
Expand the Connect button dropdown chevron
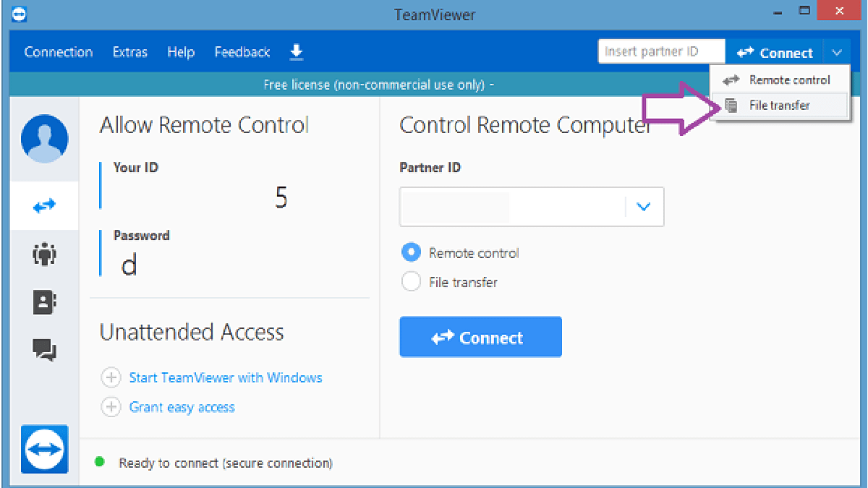tap(837, 51)
